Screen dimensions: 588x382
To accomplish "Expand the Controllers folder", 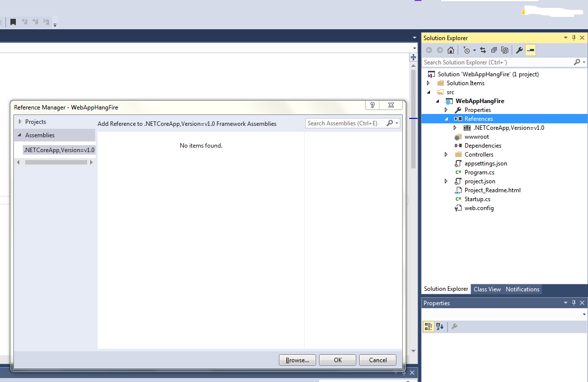I will click(x=446, y=154).
